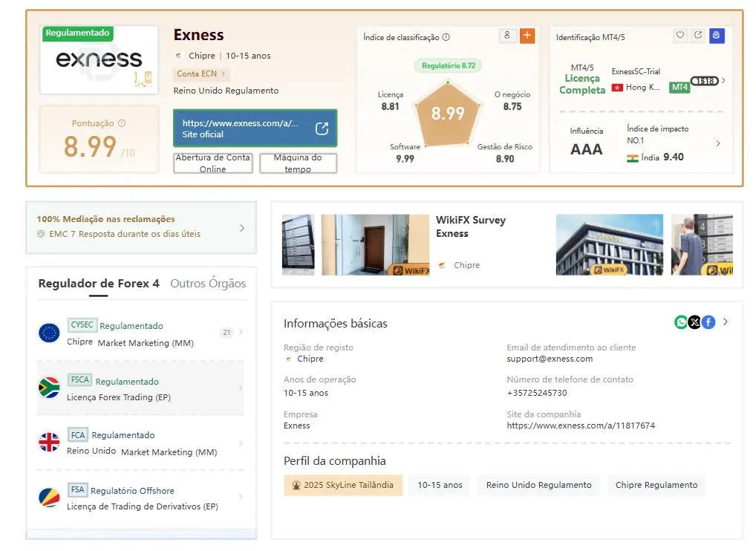Image resolution: width=756 pixels, height=551 pixels.
Task: Click the Regulatório 8.72 badge
Action: [449, 65]
